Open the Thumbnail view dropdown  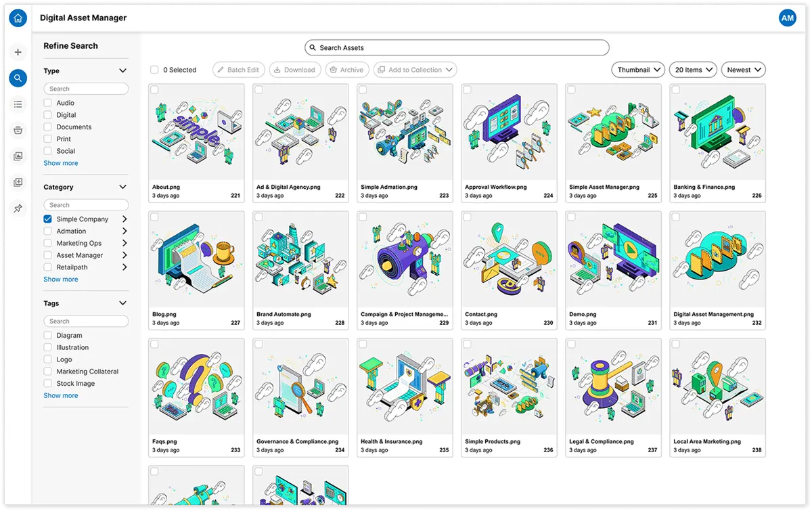point(638,70)
